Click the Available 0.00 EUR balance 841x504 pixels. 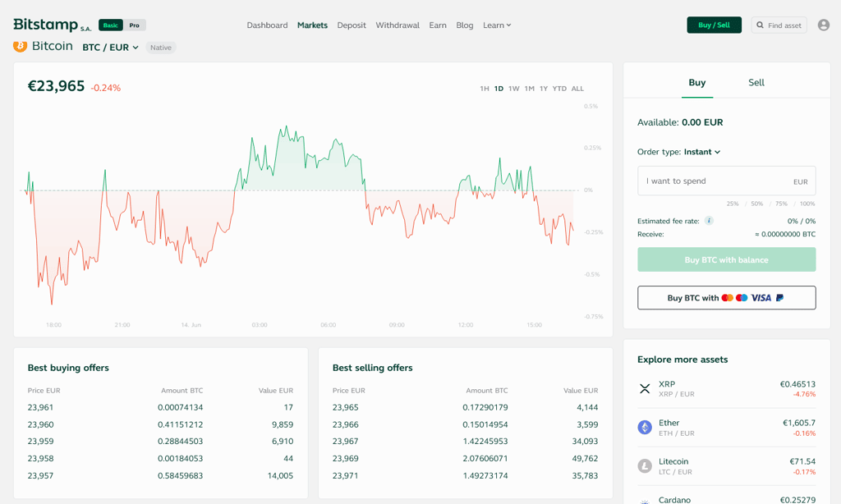(680, 122)
